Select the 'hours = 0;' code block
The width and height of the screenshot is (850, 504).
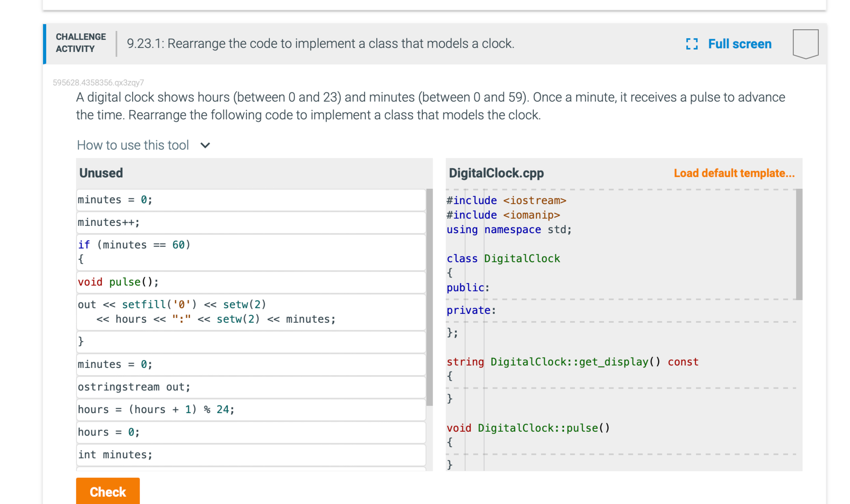click(251, 432)
